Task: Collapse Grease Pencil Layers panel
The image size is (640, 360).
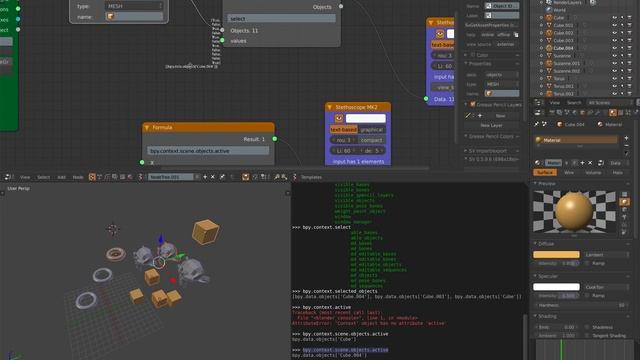Action: [467, 104]
